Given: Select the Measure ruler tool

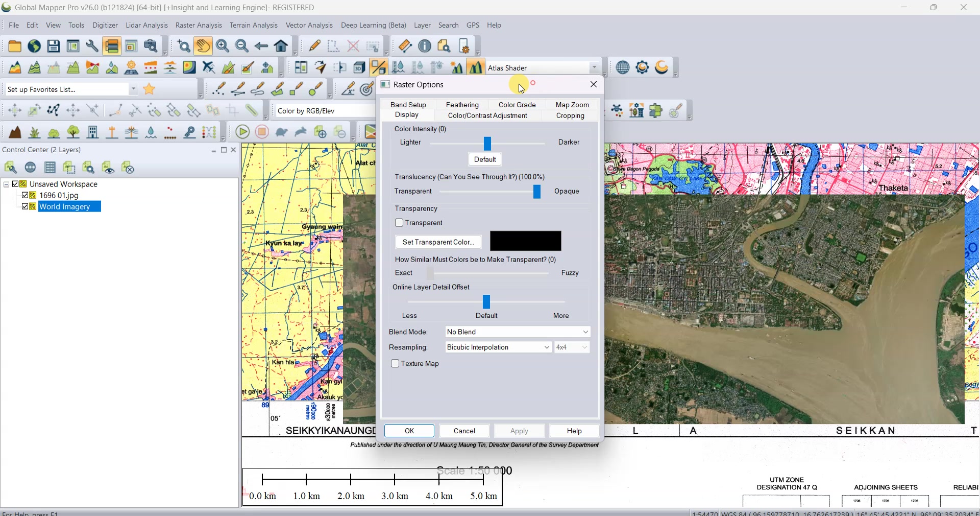Looking at the screenshot, I should 405,46.
